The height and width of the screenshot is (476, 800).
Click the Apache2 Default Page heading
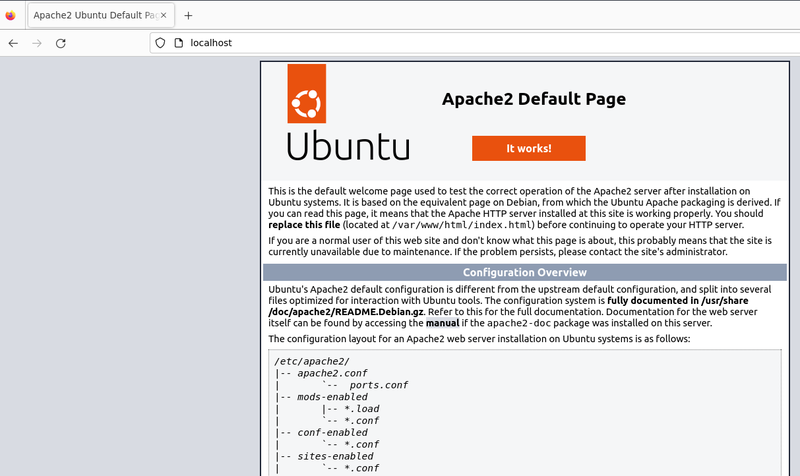pyautogui.click(x=533, y=99)
